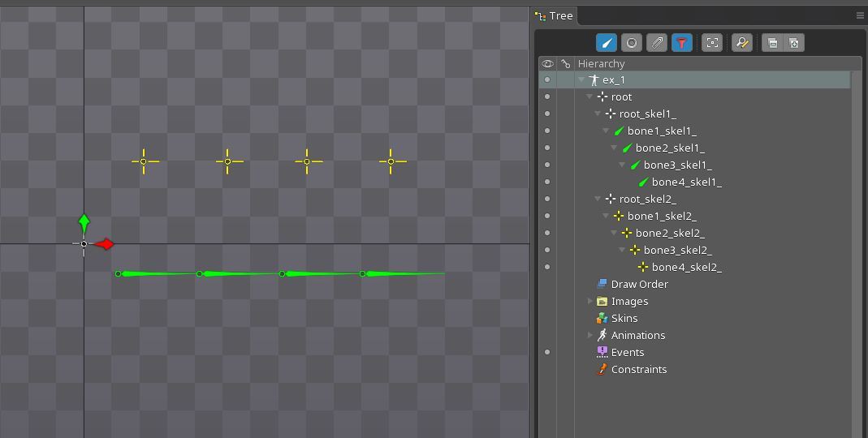
Task: Select the rightmost yellow crosshair bone in viewport
Action: pyautogui.click(x=391, y=161)
